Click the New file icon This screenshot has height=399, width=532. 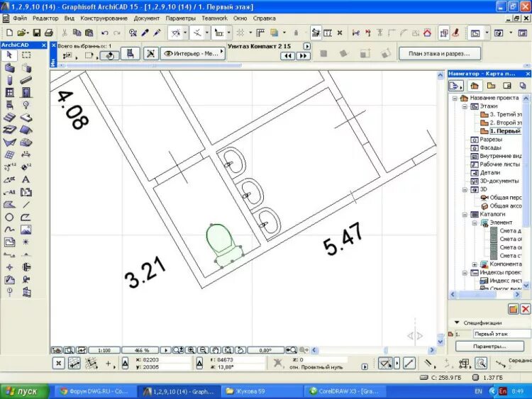click(x=9, y=33)
